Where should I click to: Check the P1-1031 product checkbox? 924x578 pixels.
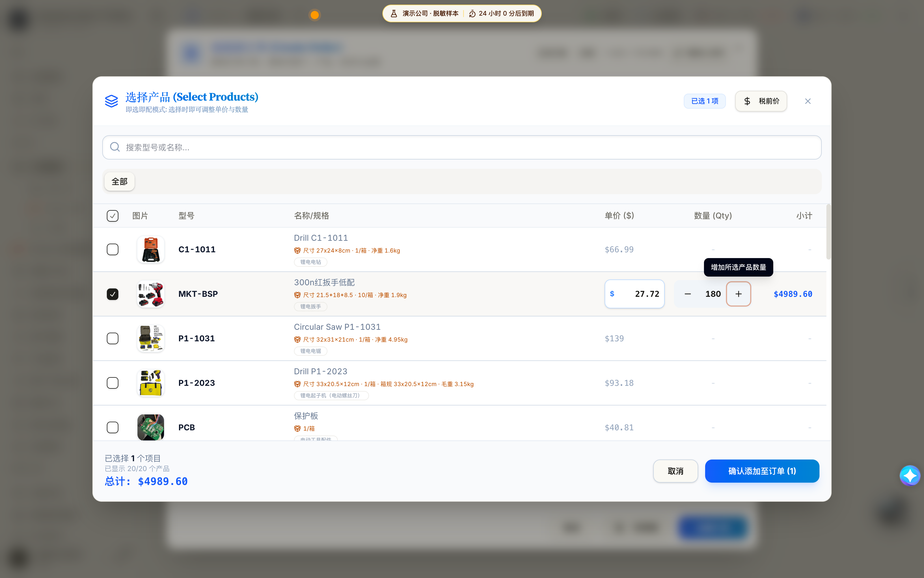[x=112, y=339]
